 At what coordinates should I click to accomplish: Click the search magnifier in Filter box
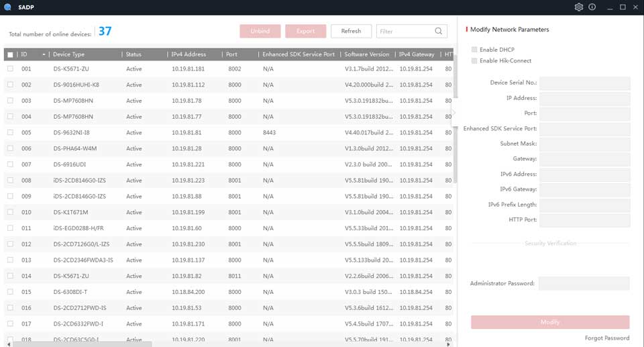pyautogui.click(x=439, y=31)
